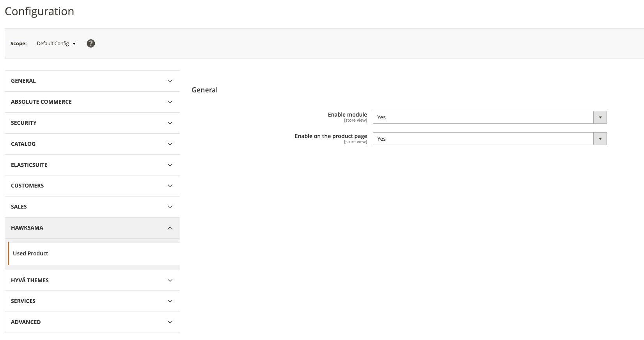Expand the Security chevron icon
Screen dimensions: 644x340
click(x=170, y=123)
